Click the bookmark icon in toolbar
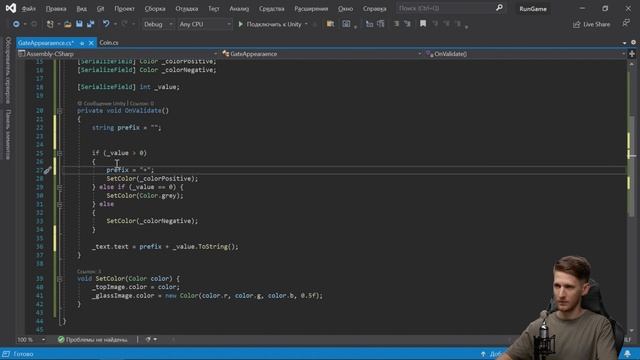640x360 pixels. 423,24
